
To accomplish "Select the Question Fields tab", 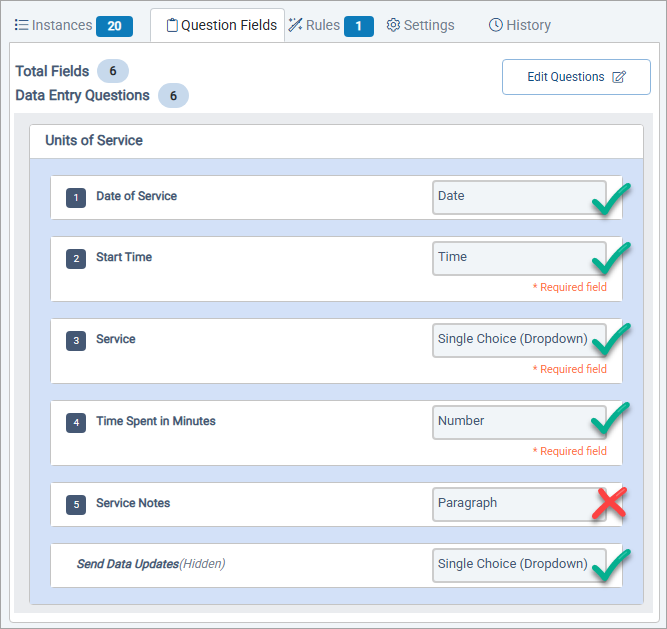I will [220, 25].
